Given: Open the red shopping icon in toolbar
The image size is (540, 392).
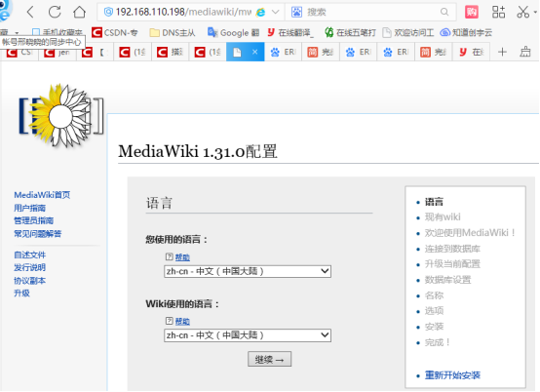Looking at the screenshot, I should tap(472, 12).
